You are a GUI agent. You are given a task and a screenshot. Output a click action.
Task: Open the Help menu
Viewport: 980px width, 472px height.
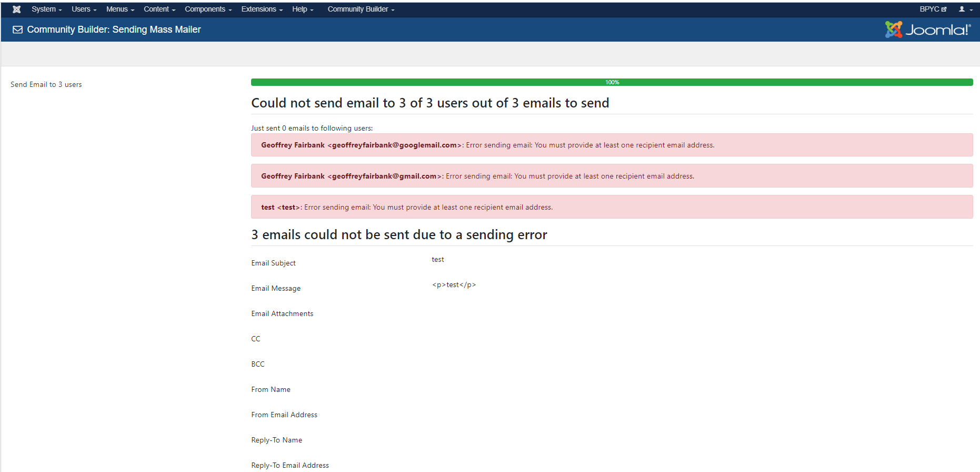(x=303, y=9)
